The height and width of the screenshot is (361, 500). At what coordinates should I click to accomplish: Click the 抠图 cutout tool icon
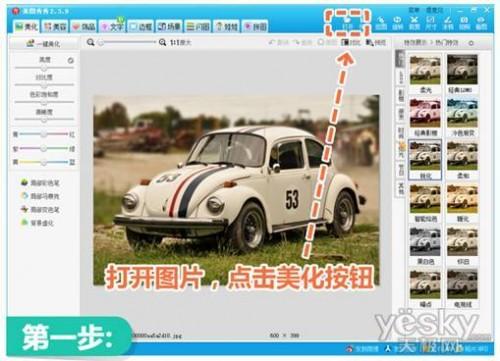pyautogui.click(x=381, y=23)
